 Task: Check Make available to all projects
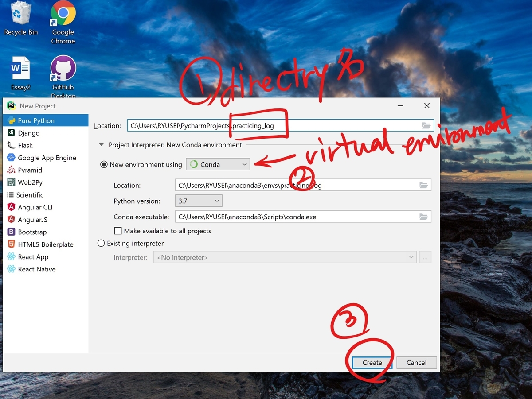(x=118, y=231)
